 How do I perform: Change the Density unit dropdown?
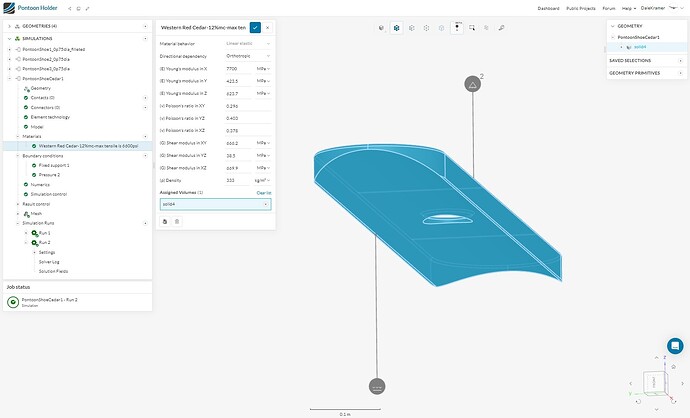coord(262,180)
